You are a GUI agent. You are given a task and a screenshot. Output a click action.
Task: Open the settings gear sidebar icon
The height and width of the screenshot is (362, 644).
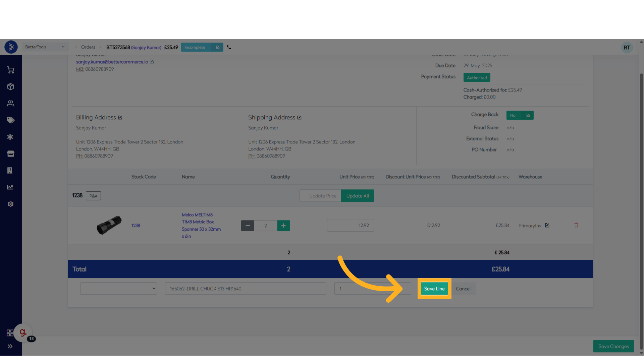(x=10, y=204)
